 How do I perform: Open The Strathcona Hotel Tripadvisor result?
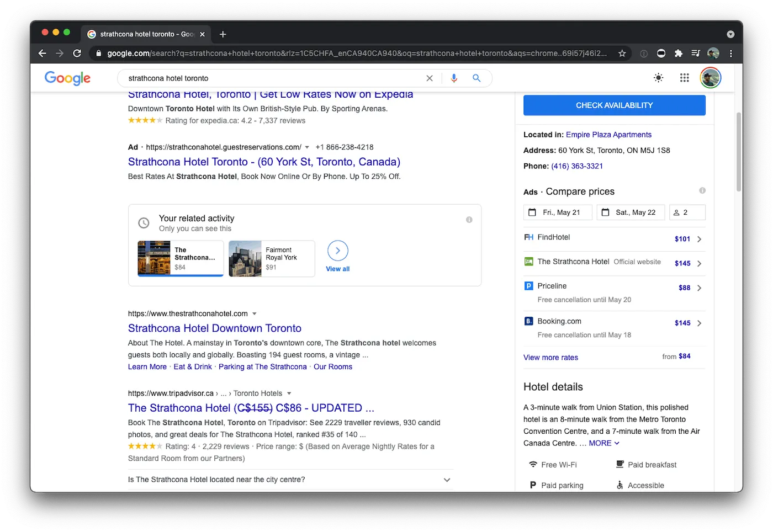[x=251, y=408]
